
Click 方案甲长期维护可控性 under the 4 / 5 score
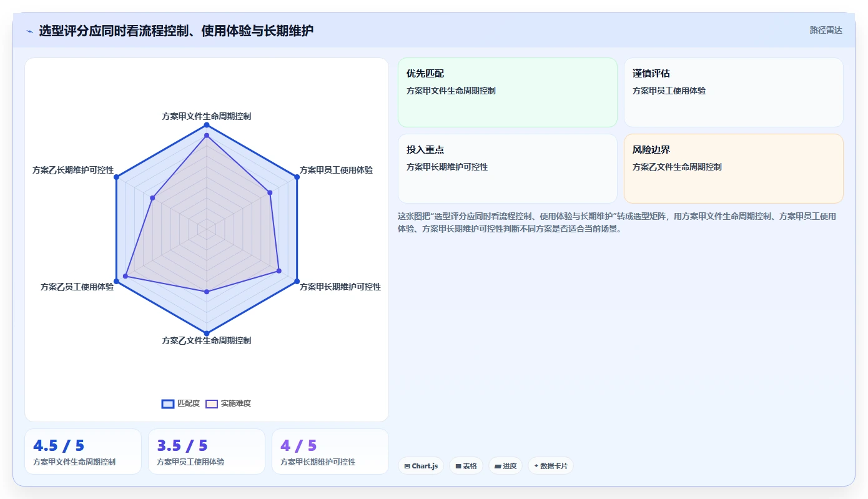click(318, 462)
